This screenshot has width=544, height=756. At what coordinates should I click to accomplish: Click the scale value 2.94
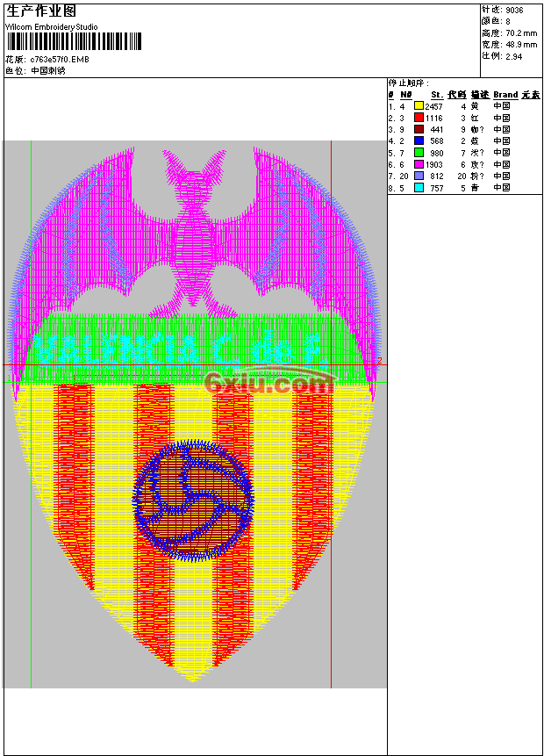pyautogui.click(x=513, y=56)
